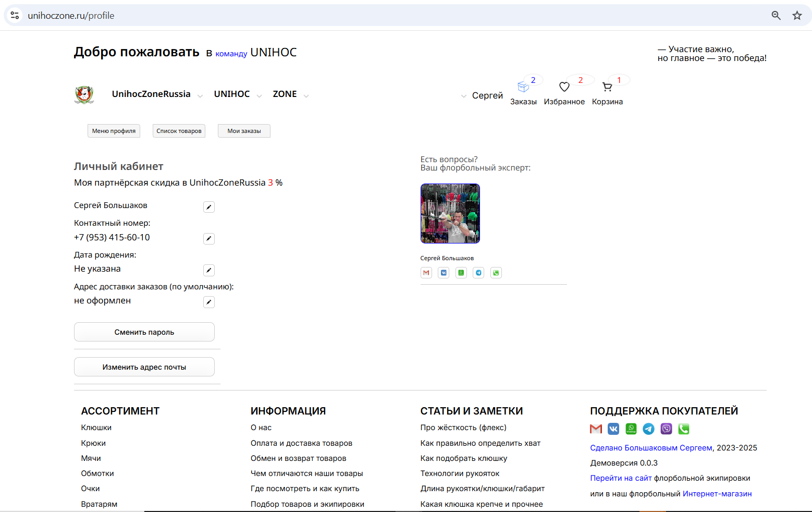Read Как подобрать клюшку article
The width and height of the screenshot is (812, 512).
(x=464, y=458)
